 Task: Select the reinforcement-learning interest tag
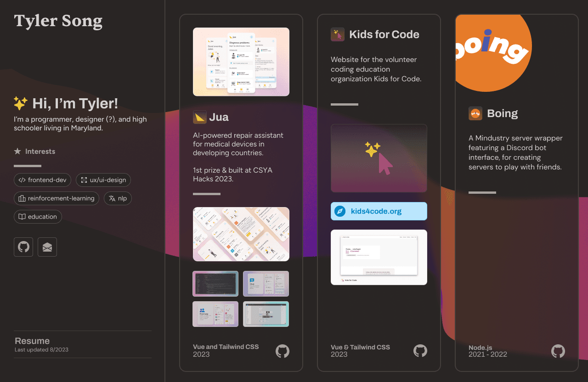(57, 198)
